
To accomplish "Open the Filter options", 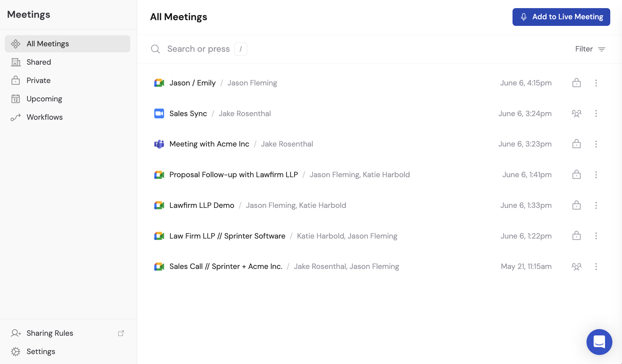I will 590,49.
